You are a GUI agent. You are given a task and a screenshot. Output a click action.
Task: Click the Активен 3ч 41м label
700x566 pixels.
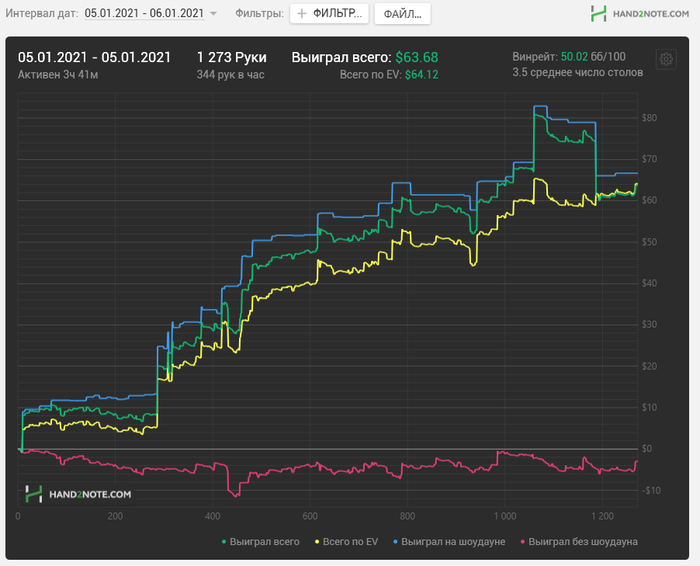[x=58, y=75]
